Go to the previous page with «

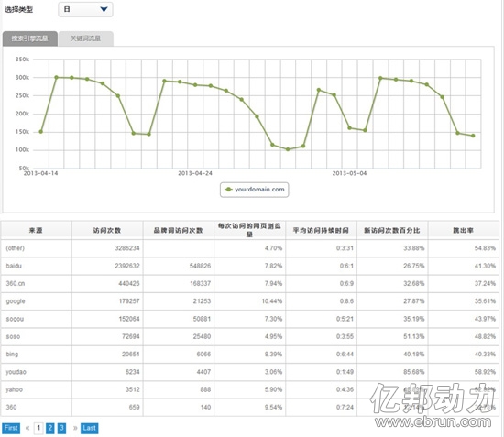coord(27,428)
